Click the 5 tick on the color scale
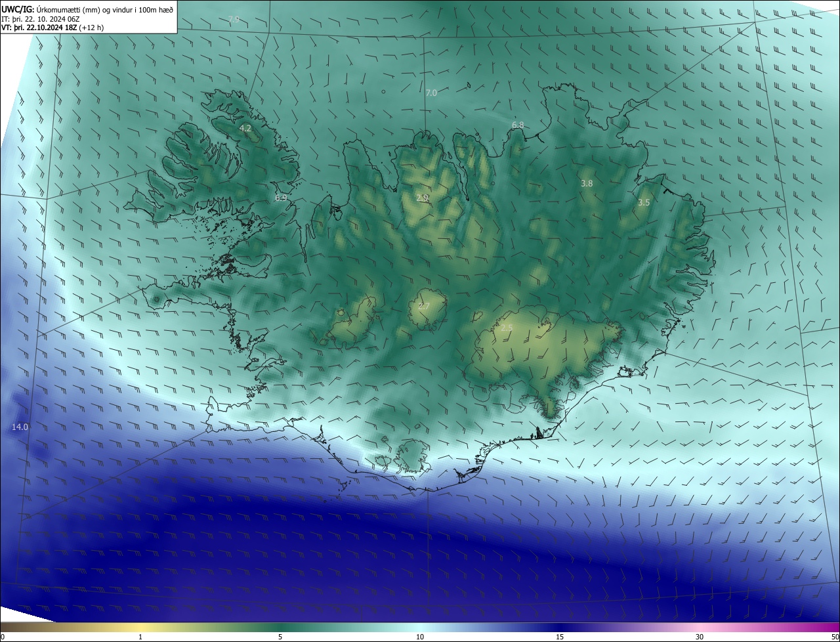Viewport: 840px width, 642px height. click(280, 637)
